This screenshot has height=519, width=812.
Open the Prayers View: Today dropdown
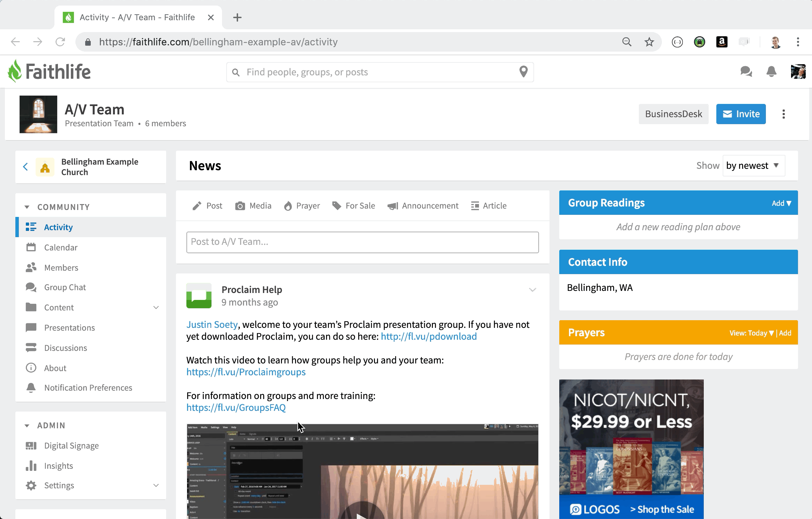click(x=752, y=333)
